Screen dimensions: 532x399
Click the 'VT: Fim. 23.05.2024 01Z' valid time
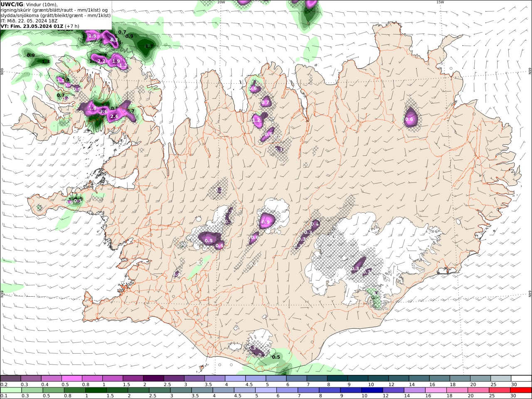click(x=32, y=26)
